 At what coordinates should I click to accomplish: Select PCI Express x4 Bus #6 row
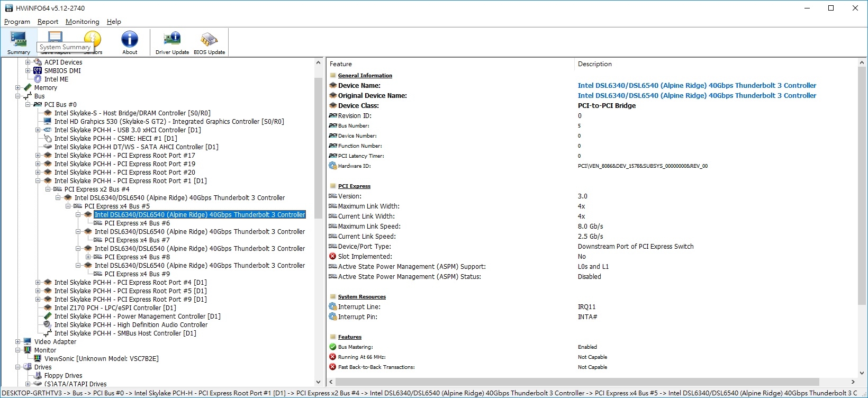137,223
